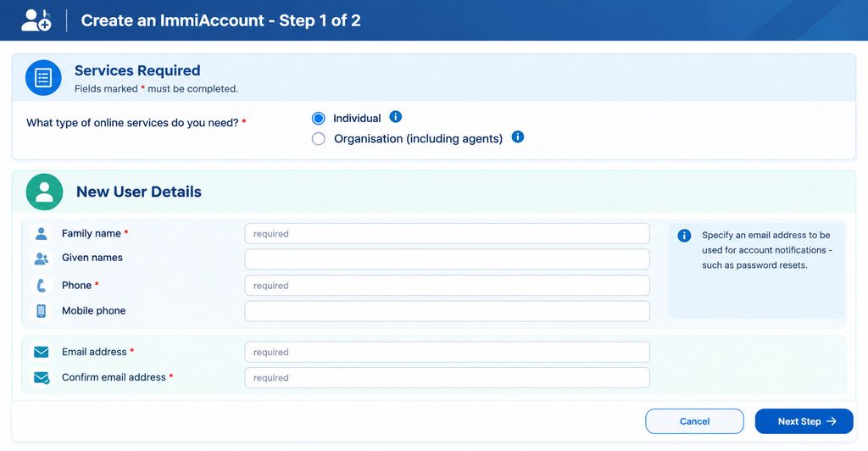Click the 'Family name' label
This screenshot has width=868, height=451.
(x=92, y=233)
